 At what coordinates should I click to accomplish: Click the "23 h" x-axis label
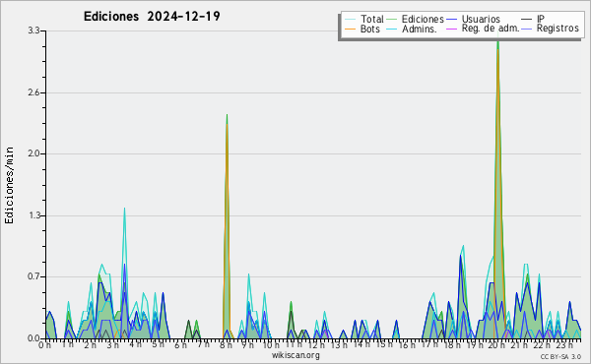pyautogui.click(x=564, y=345)
